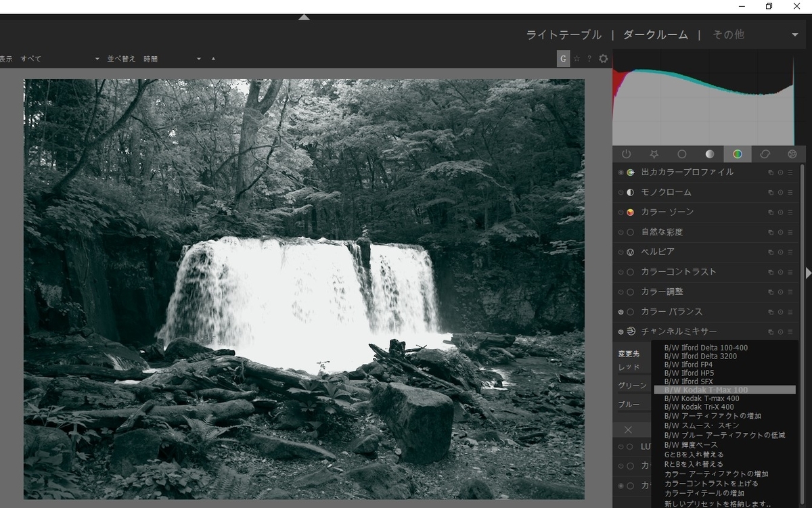Click ascending sort order triangle icon
This screenshot has width=812, height=508.
213,59
